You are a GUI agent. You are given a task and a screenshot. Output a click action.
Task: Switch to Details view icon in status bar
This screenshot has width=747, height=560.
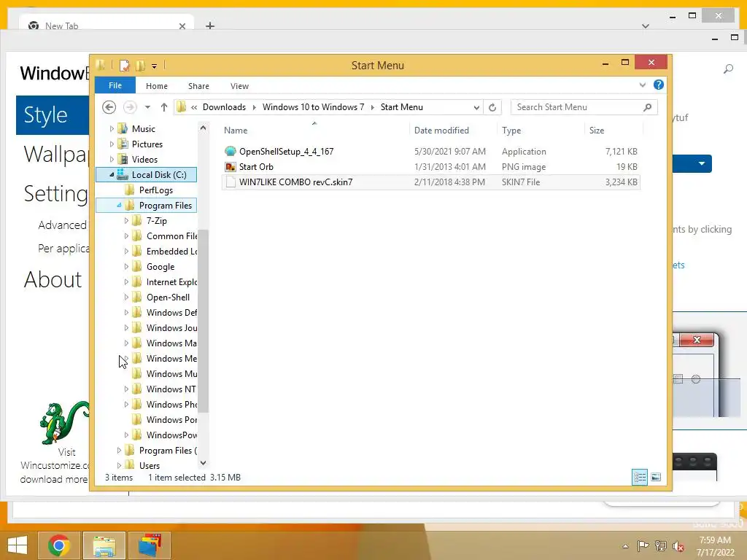pos(640,477)
